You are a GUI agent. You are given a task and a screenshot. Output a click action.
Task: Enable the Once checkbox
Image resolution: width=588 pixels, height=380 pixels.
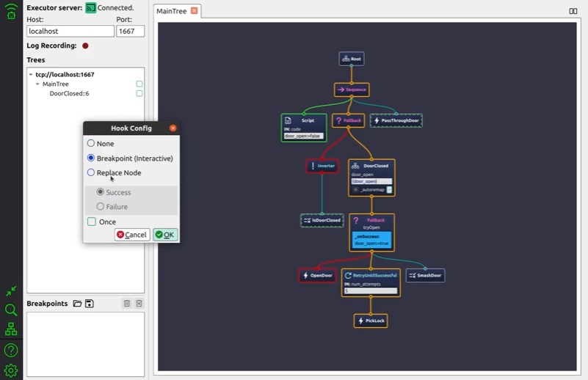click(92, 222)
